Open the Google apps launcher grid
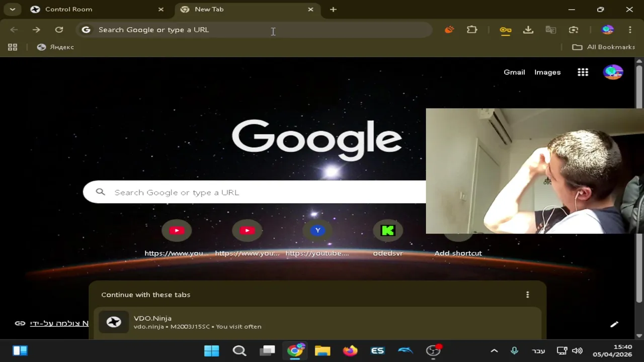The height and width of the screenshot is (362, 644). tap(583, 72)
